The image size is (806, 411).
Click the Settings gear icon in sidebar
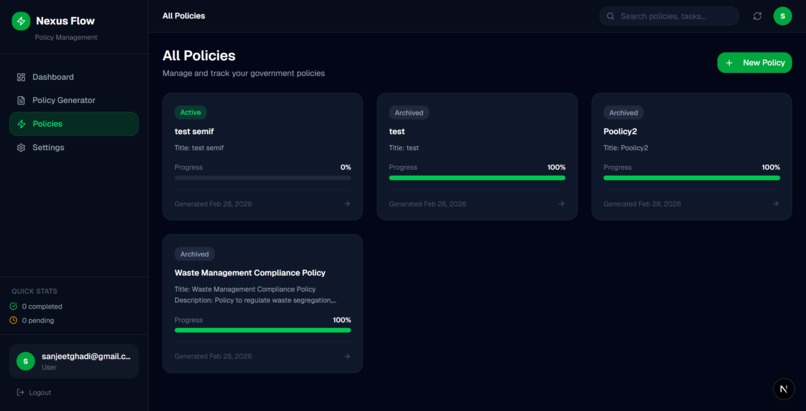click(x=21, y=147)
